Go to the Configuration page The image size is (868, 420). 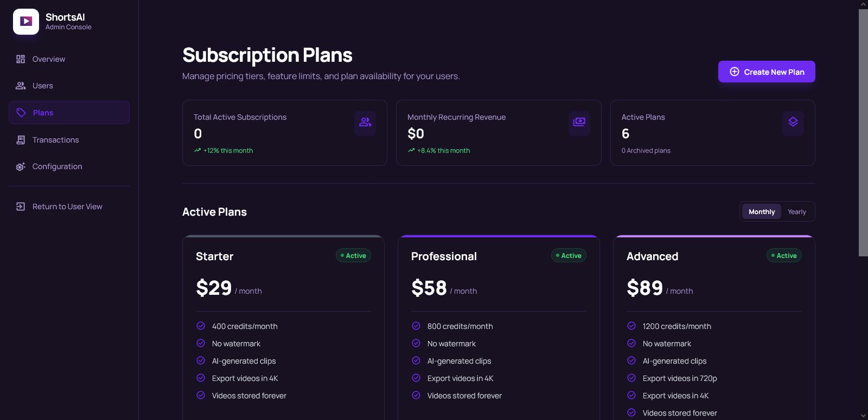coord(57,166)
